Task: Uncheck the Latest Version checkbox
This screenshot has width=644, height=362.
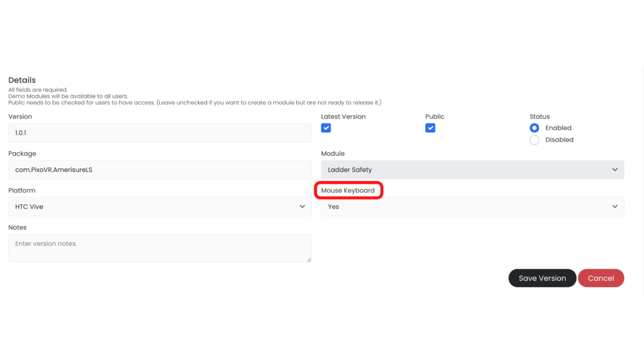Action: pos(326,128)
